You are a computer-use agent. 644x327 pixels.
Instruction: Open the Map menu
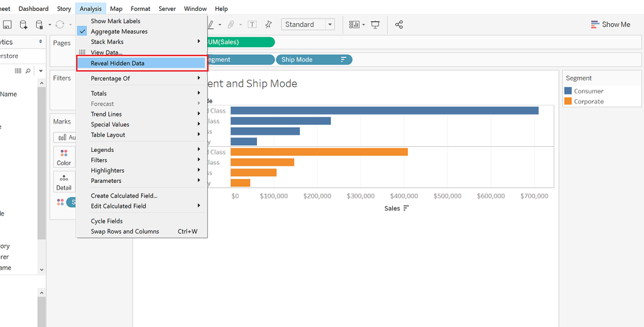click(x=116, y=8)
